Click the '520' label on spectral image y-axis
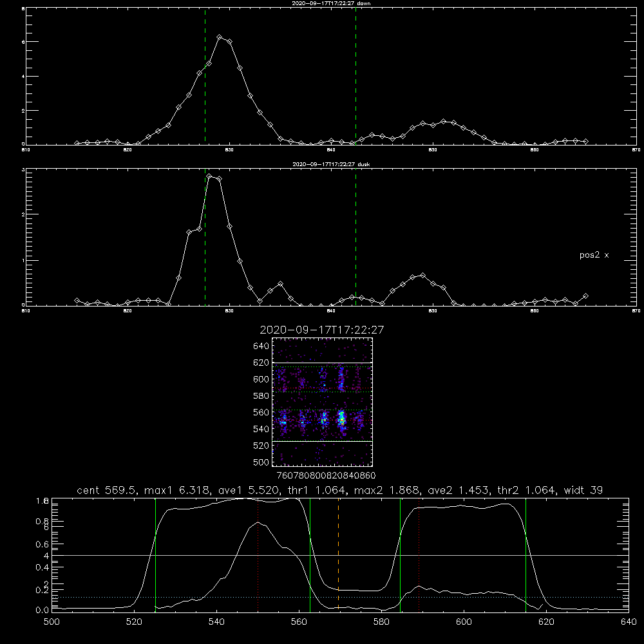Viewport: 644px width, 644px height. point(261,446)
